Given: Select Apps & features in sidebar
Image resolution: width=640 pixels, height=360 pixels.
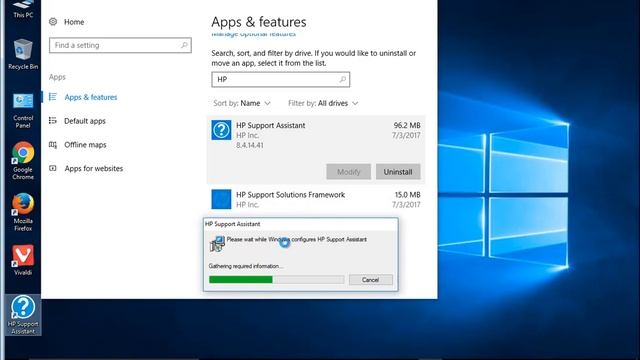Looking at the screenshot, I should coord(91,97).
